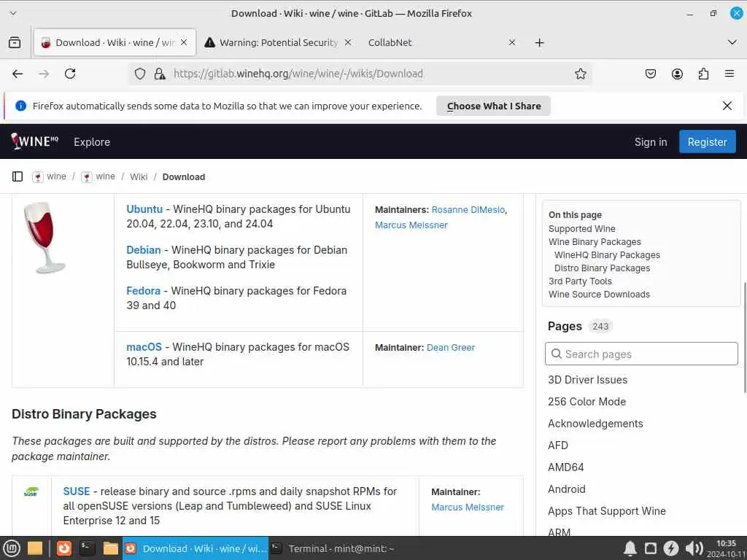List all tabs dropdown arrow

732,42
